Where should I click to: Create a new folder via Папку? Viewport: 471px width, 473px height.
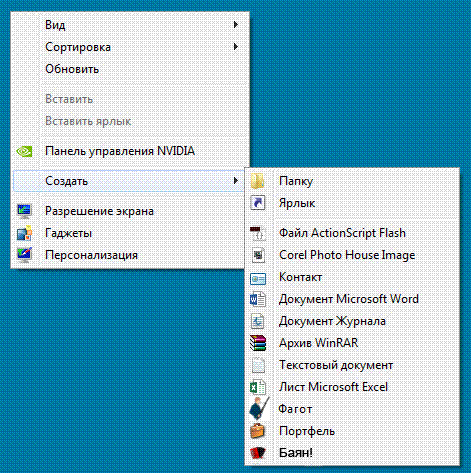[x=352, y=181]
